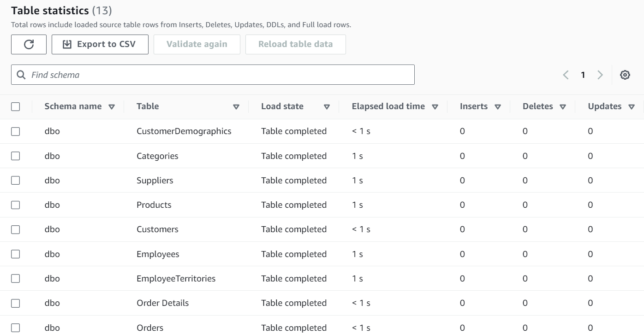Sort the Inserts column
The image size is (644, 334).
coord(497,107)
